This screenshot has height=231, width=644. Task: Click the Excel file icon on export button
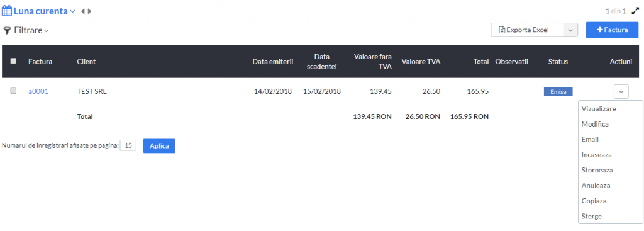(x=501, y=30)
